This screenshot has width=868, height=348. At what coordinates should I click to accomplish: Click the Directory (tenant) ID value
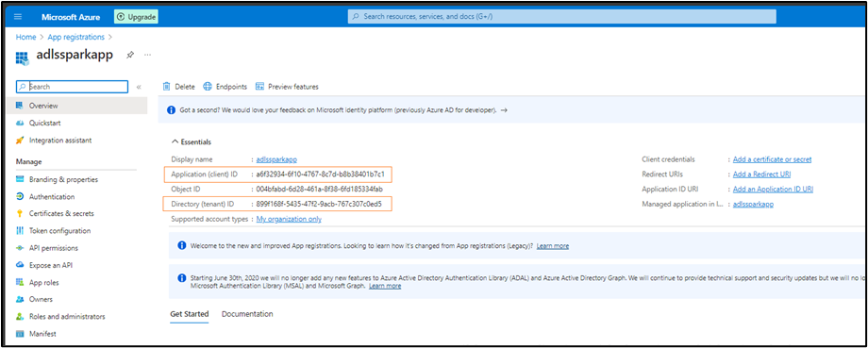(319, 204)
